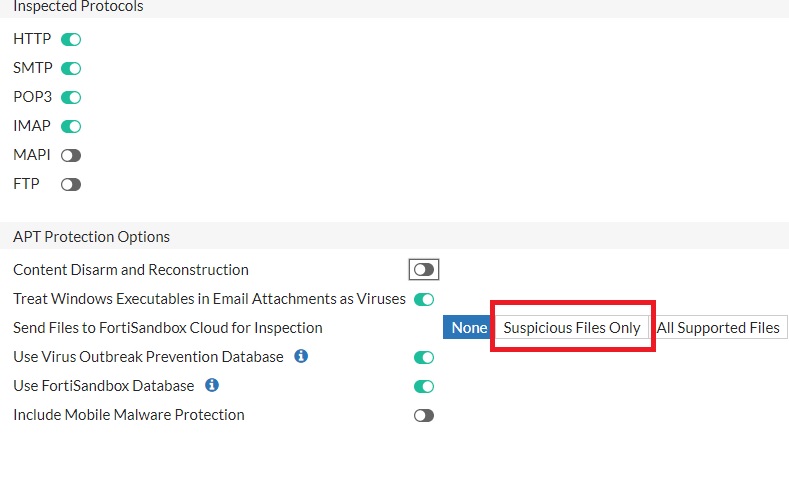Click Send Files to FortiSandbox Cloud label
The height and width of the screenshot is (503, 789).
coord(168,328)
